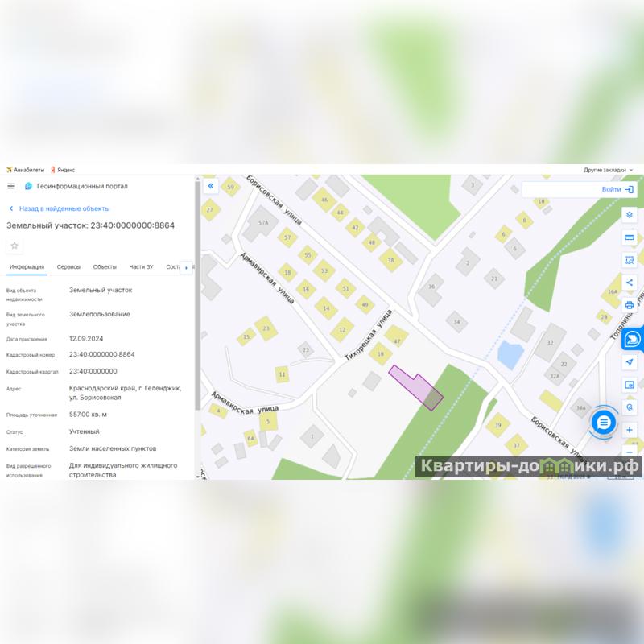Open the hamburger menu
644x644 pixels.
click(x=11, y=186)
